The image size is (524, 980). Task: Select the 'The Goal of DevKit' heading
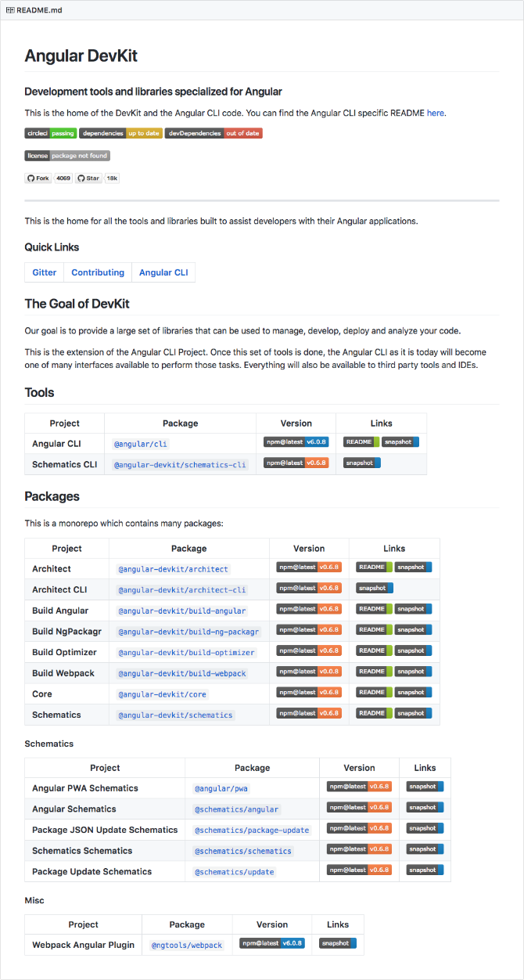[x=77, y=304]
